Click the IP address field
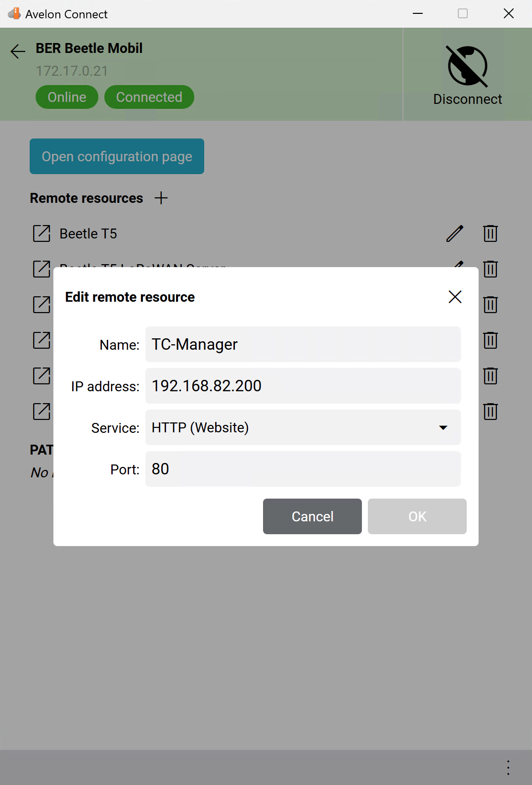The width and height of the screenshot is (532, 785). 303,386
